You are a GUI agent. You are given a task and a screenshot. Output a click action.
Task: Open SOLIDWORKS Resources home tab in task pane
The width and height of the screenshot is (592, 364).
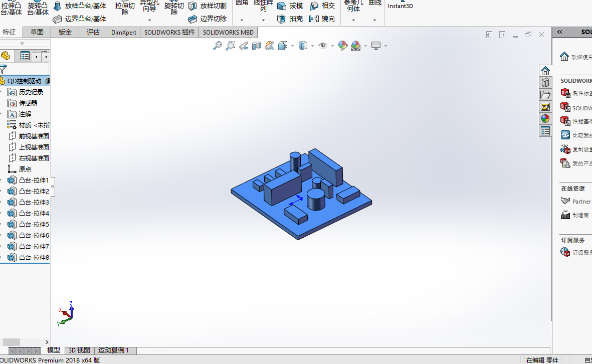tap(545, 71)
